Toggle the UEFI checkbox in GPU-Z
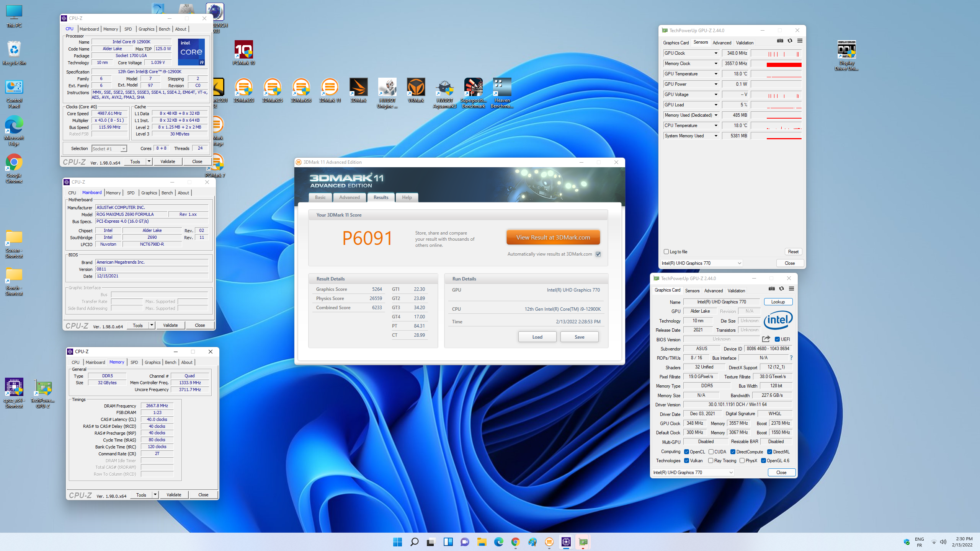Image resolution: width=980 pixels, height=551 pixels. click(x=777, y=339)
